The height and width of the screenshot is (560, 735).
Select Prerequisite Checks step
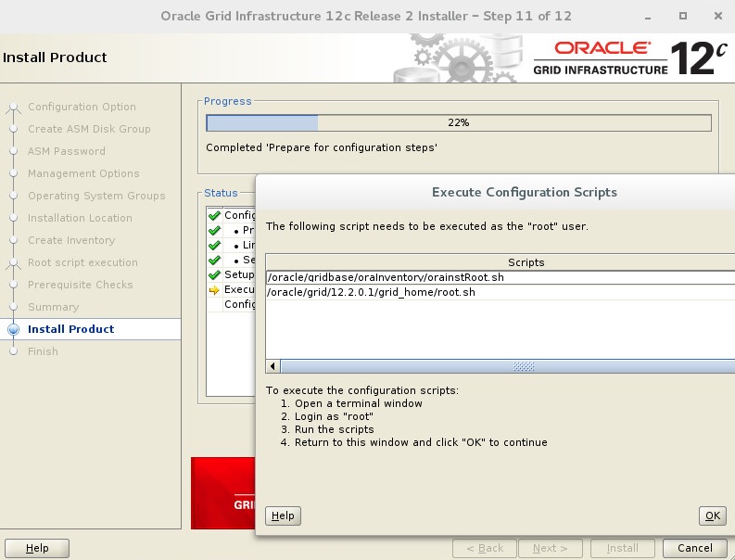[80, 285]
